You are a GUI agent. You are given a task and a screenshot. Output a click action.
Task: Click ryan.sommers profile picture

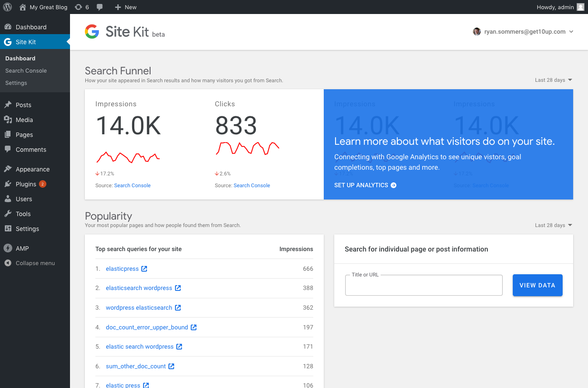click(x=477, y=31)
